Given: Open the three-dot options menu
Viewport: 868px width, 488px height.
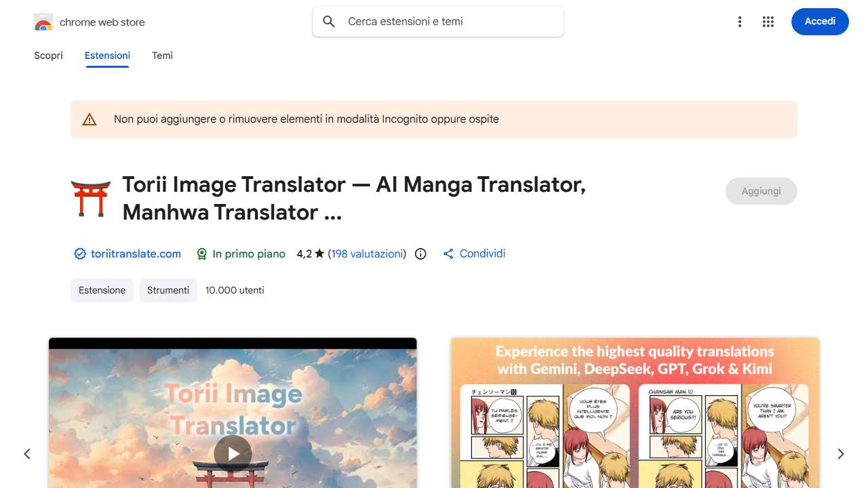Looking at the screenshot, I should [x=740, y=22].
